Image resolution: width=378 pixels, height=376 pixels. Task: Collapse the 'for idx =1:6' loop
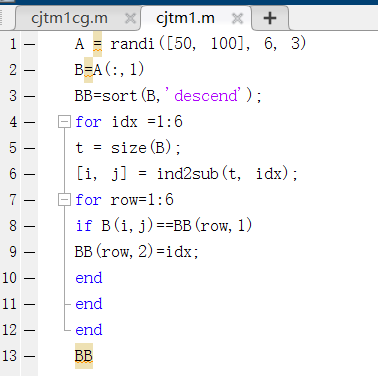(64, 122)
